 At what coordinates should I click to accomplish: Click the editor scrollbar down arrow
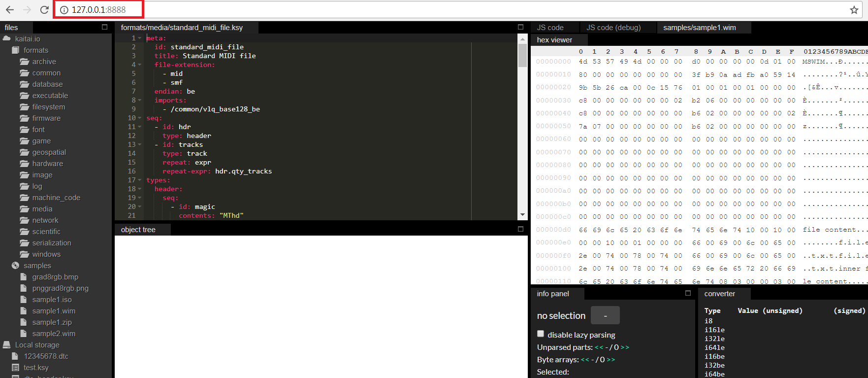coord(522,215)
